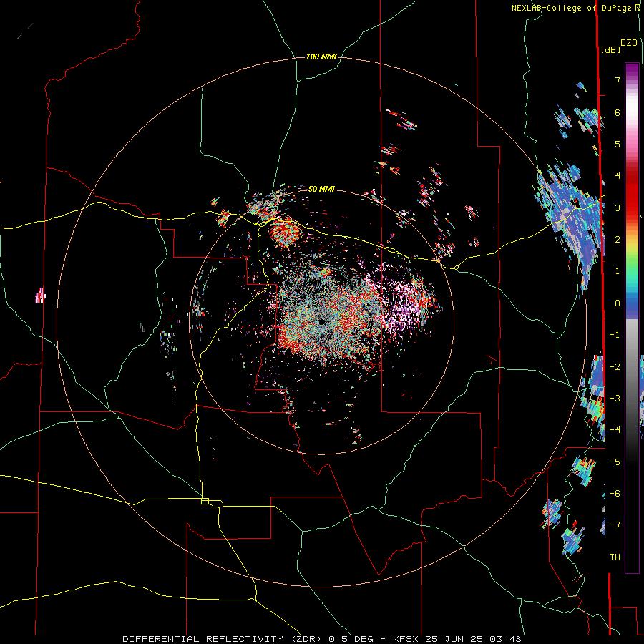Viewport: 644px width, 644px height.
Task: Click the 0.5 DEG elevation angle text
Action: (351, 639)
